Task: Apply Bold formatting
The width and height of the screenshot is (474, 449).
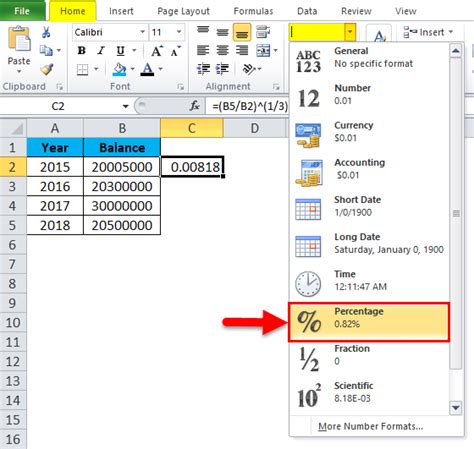Action: [x=81, y=51]
